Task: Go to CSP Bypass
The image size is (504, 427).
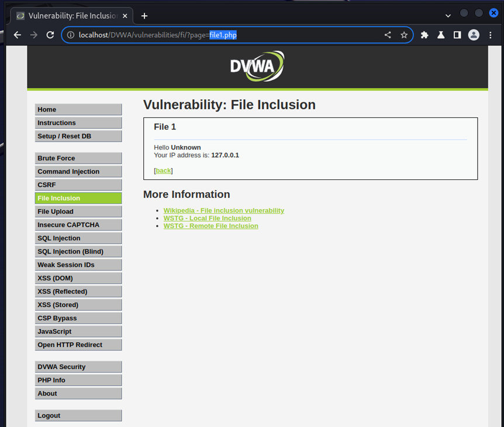Action: click(78, 318)
